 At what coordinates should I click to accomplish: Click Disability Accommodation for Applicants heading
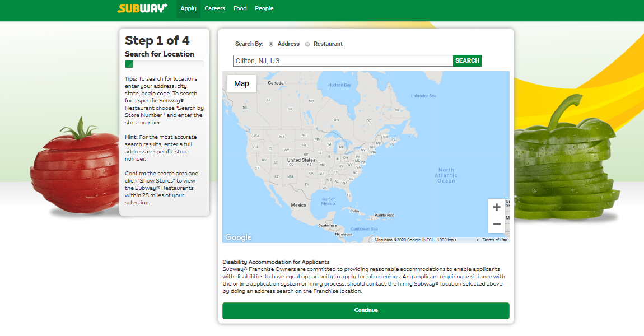coord(276,262)
